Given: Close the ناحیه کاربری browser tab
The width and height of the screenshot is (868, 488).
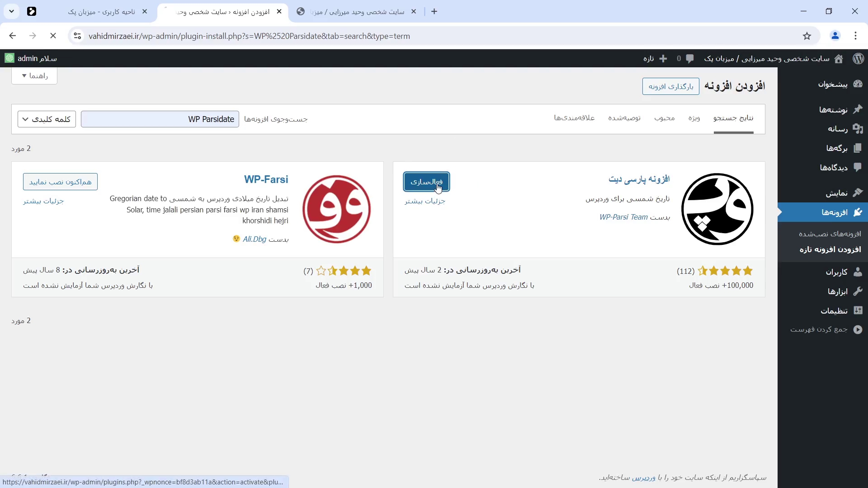Looking at the screenshot, I should point(145,12).
